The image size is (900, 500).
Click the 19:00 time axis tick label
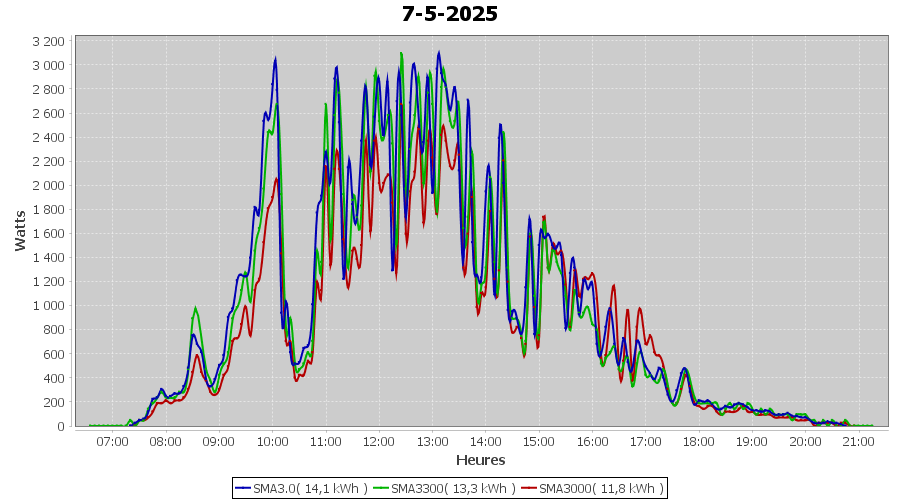coord(752,441)
